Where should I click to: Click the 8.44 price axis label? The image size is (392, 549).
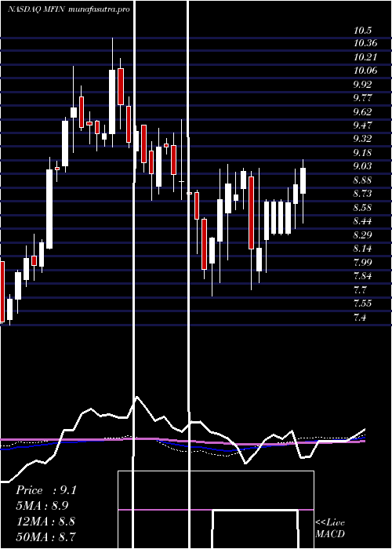362,221
